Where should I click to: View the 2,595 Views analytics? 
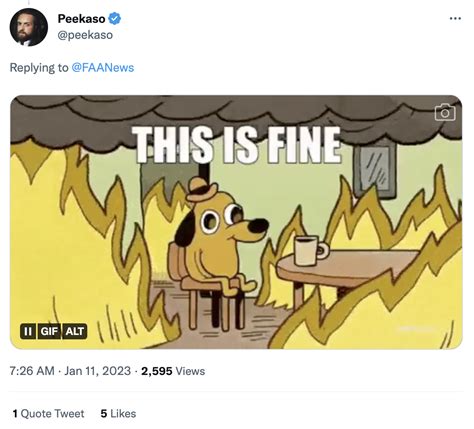pyautogui.click(x=173, y=371)
